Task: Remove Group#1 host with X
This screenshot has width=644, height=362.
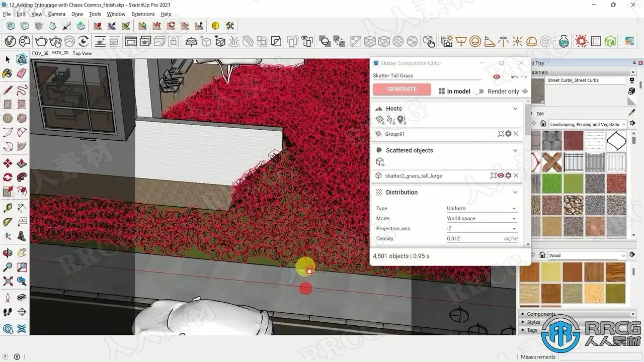Action: coord(516,134)
